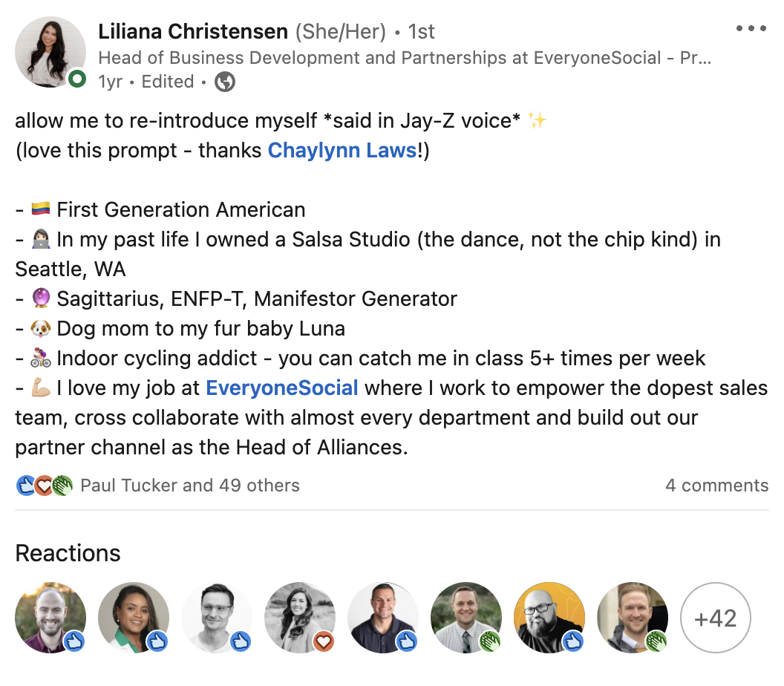784x686 pixels.
Task: Select the second reactor avatar in green top
Action: point(134,618)
